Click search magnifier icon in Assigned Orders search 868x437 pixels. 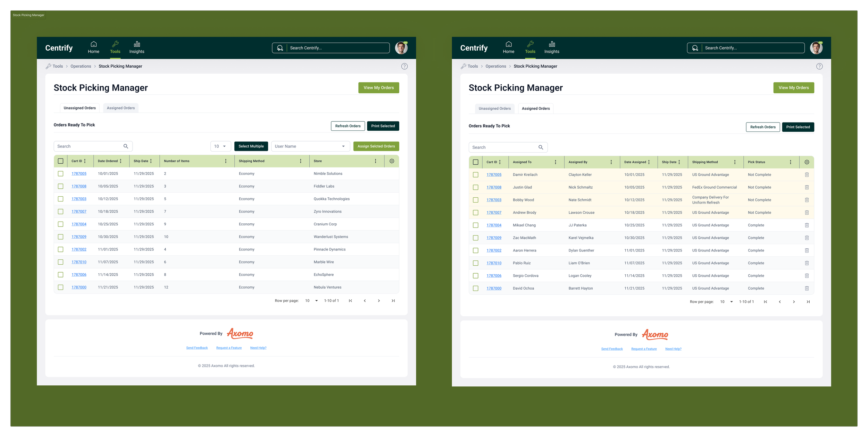point(541,147)
